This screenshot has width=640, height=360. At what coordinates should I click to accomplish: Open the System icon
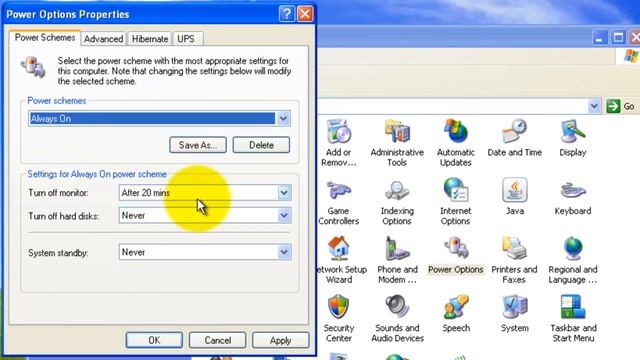514,307
